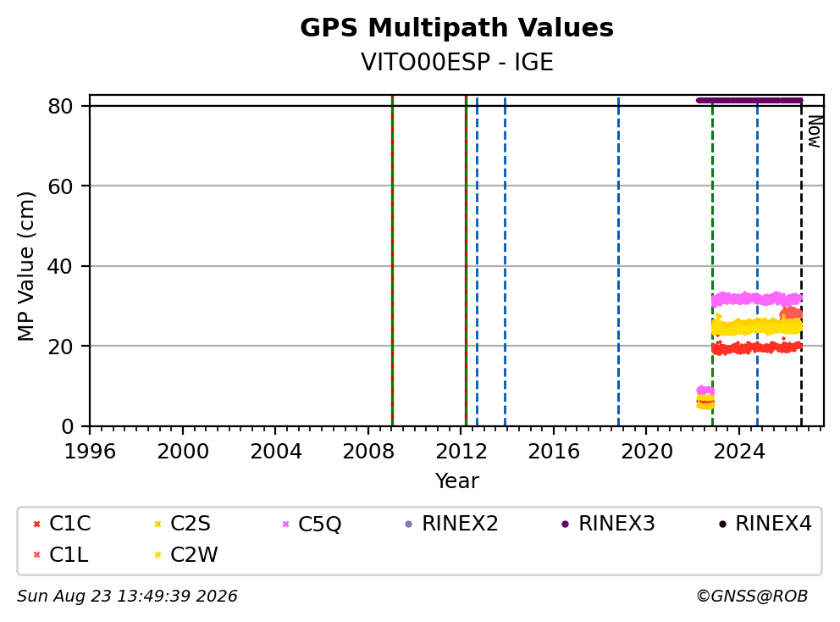
Task: Click the red C1C data band
Action: point(756,348)
